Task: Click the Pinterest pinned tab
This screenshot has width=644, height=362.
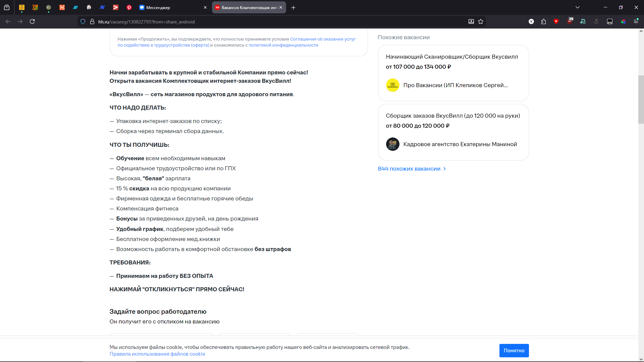Action: 129,7
